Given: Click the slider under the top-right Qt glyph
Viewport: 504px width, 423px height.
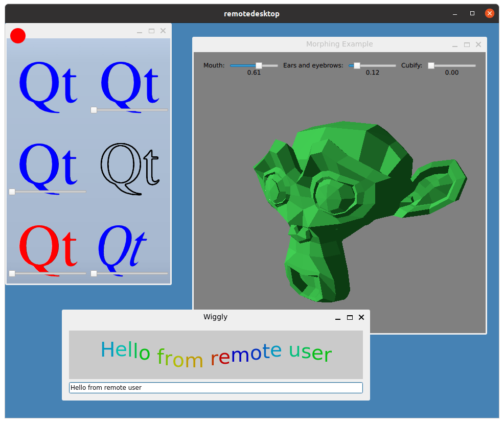Looking at the screenshot, I should coord(93,109).
